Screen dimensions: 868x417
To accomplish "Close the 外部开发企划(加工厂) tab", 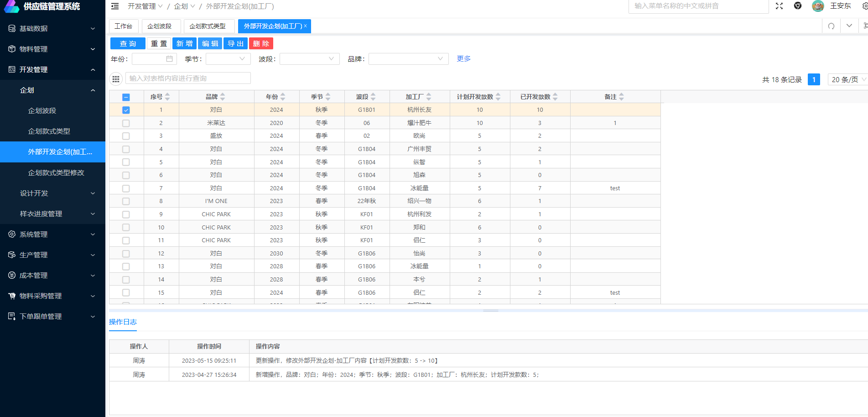I will point(306,26).
